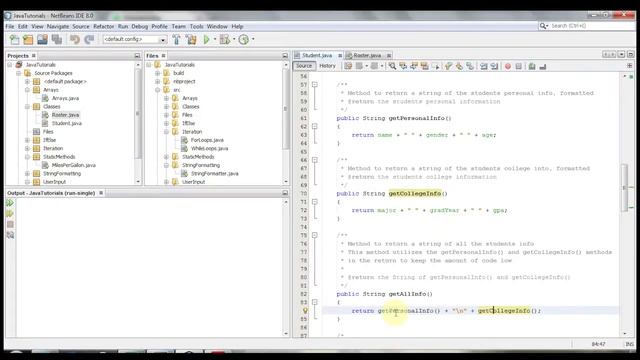The height and width of the screenshot is (360, 640).
Task: Open the Run Project dropdown arrow
Action: [x=215, y=40]
